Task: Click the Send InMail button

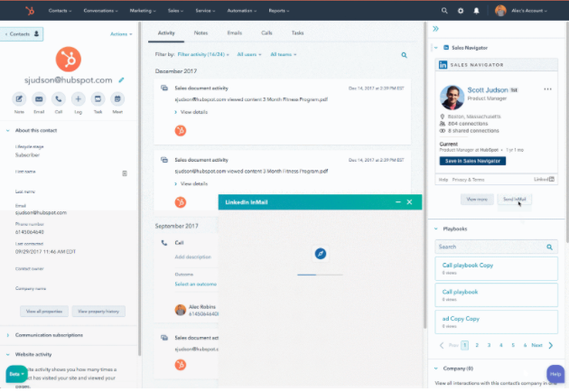Action: click(514, 200)
